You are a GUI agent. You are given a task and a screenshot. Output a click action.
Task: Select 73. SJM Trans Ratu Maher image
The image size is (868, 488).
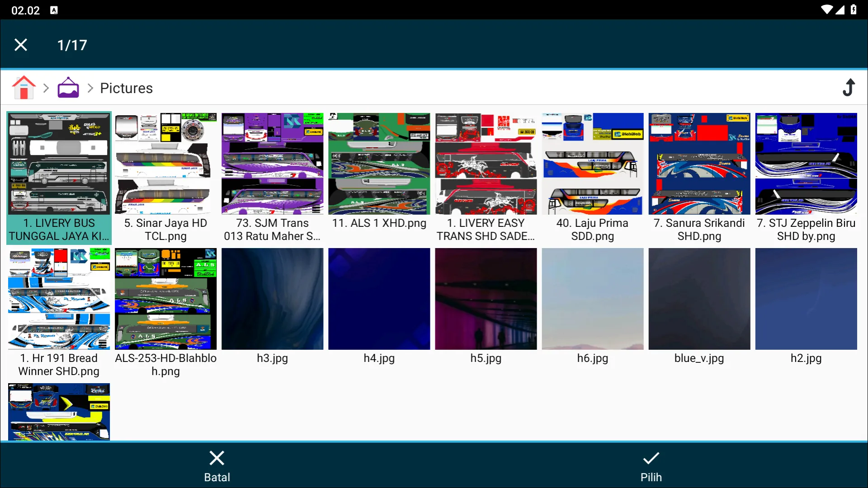coord(272,164)
